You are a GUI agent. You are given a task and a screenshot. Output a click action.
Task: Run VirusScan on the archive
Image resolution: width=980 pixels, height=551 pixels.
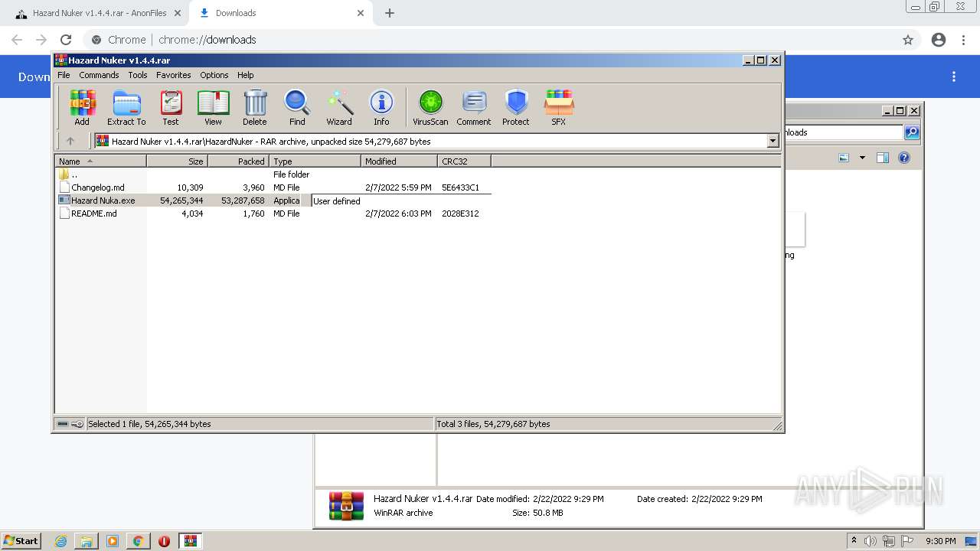[x=430, y=107]
